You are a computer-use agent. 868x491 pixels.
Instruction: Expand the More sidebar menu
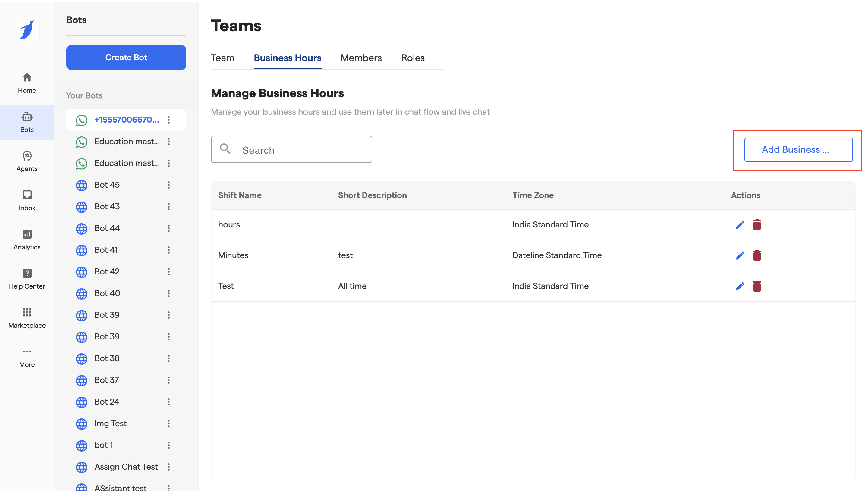[27, 357]
